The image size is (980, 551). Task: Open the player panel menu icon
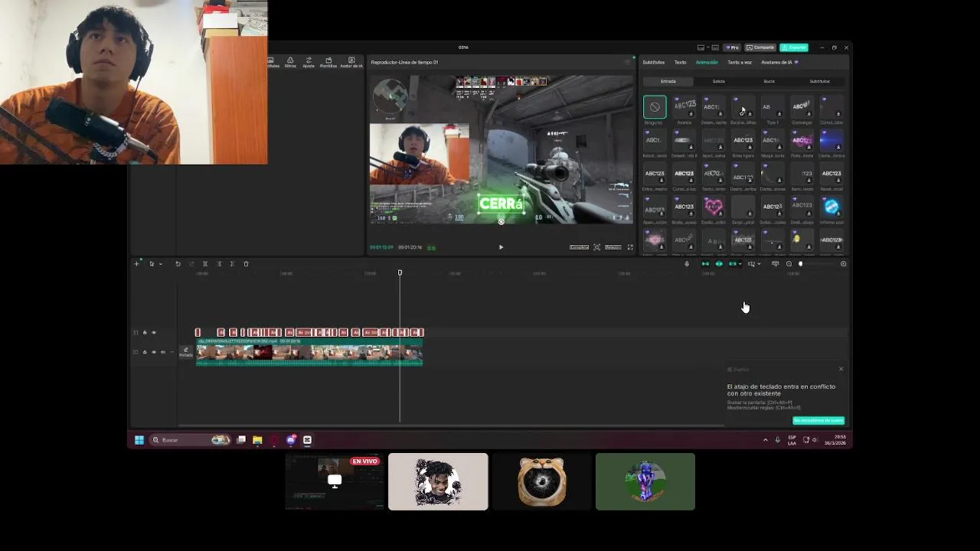[x=628, y=62]
